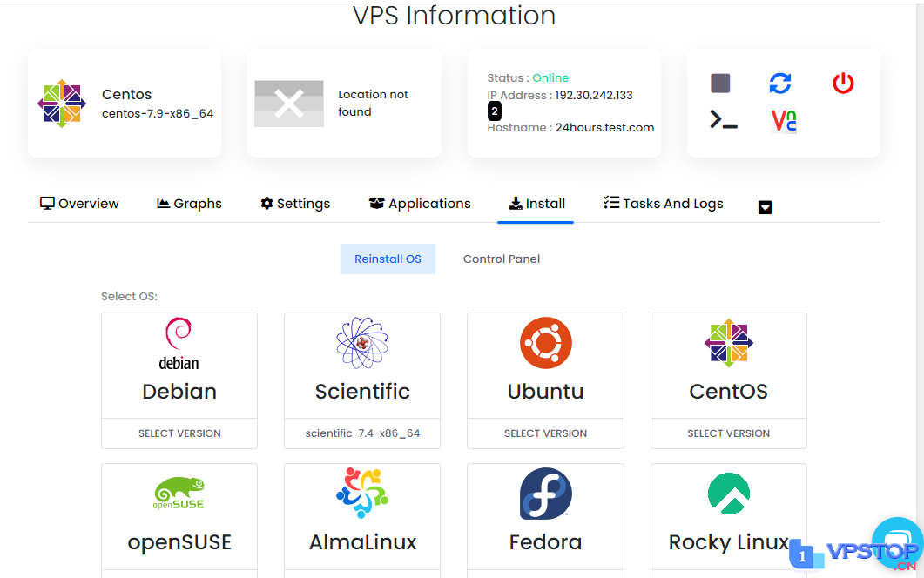Choose the CentOS logo in the OS list

(729, 343)
